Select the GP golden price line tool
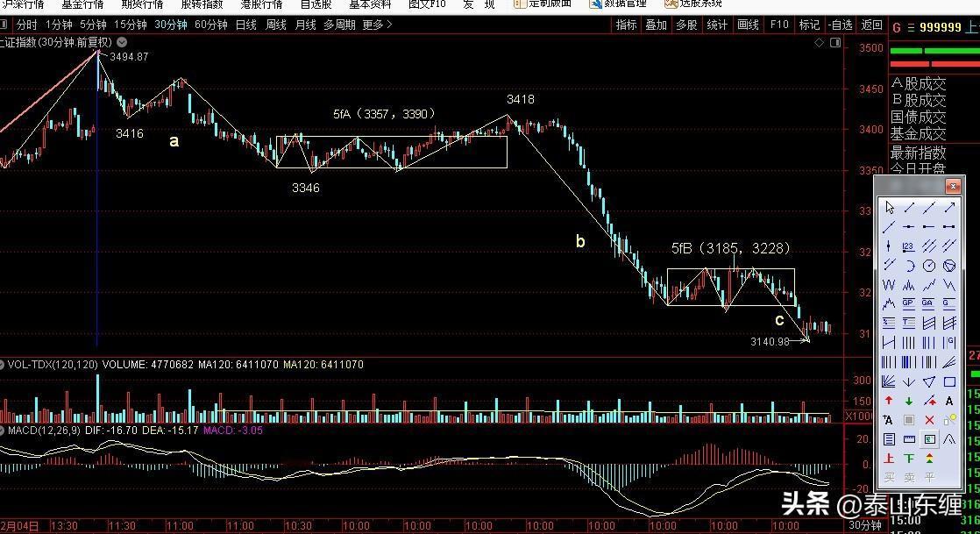 coord(909,304)
